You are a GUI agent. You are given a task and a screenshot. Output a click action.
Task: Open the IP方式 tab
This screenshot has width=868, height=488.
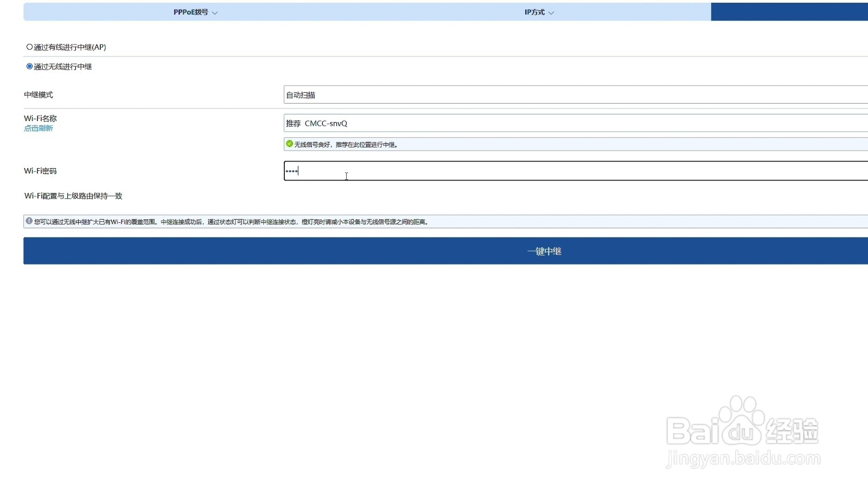point(539,12)
